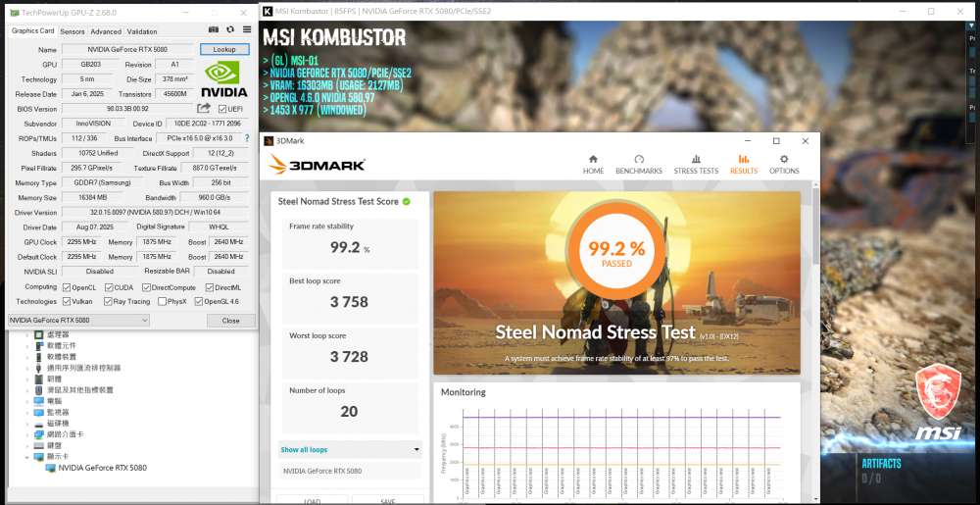Click the Worst loop score 3 728
This screenshot has width=980, height=505.
349,357
